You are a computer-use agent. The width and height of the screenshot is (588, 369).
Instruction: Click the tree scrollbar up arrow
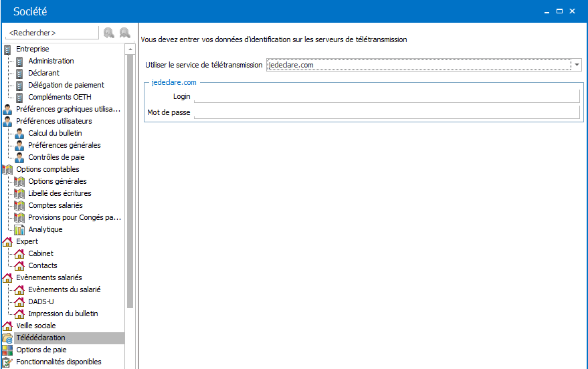click(x=130, y=49)
